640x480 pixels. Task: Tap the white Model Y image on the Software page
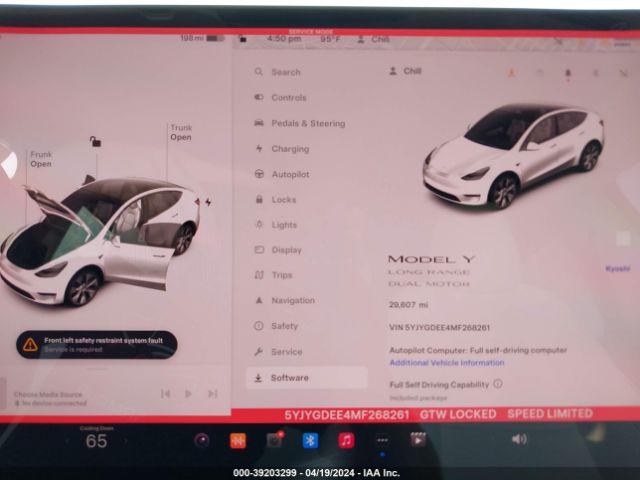(513, 156)
